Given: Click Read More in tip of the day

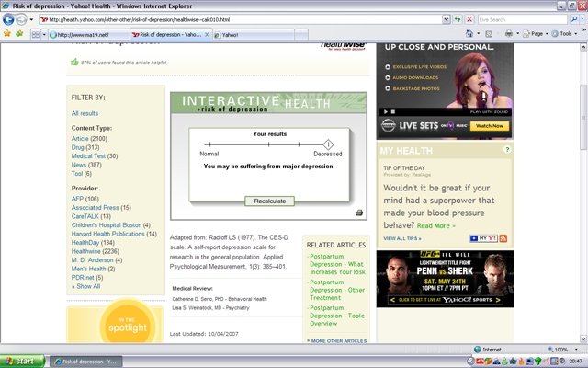Looking at the screenshot, I should (x=436, y=225).
